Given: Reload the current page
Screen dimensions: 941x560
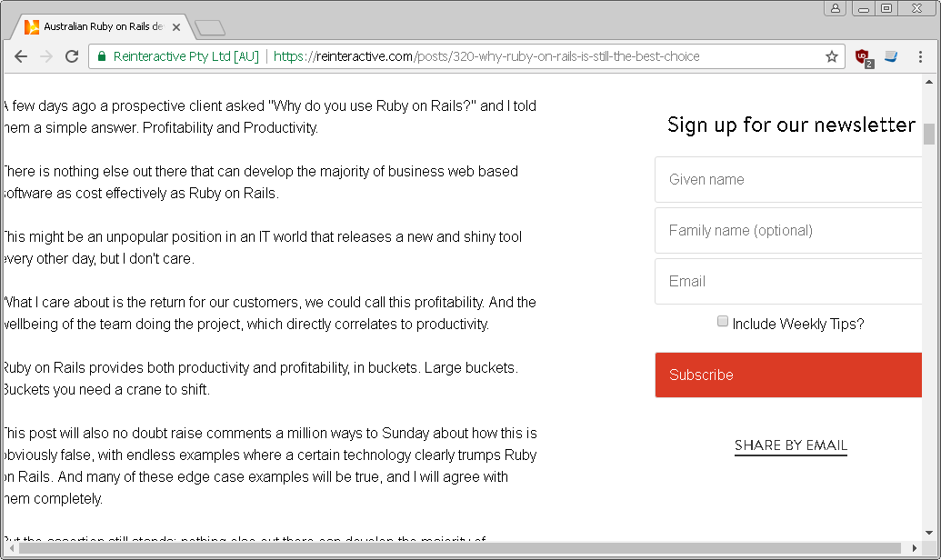Looking at the screenshot, I should (72, 56).
